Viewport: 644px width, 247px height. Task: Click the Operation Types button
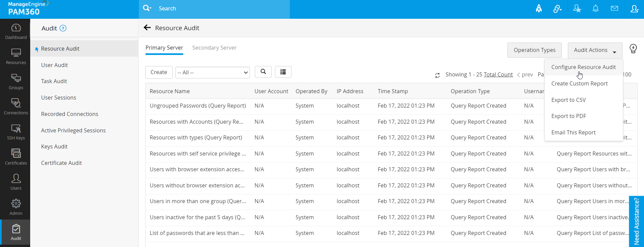tap(534, 50)
